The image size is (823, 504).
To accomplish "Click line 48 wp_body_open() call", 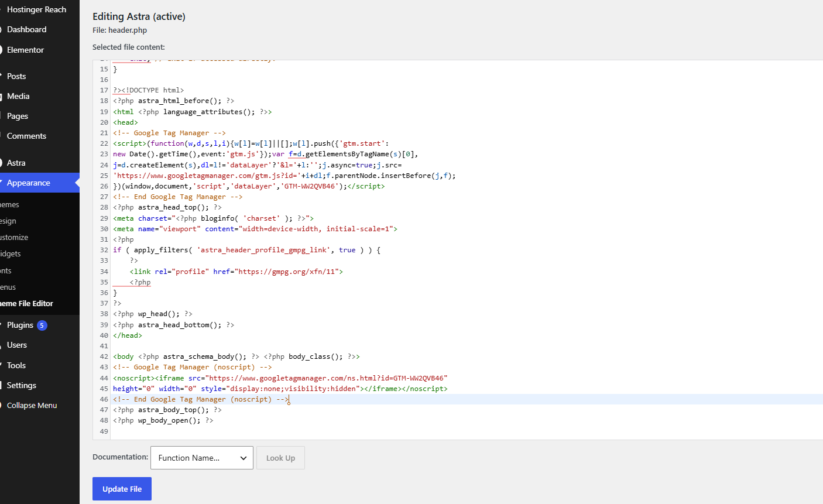I will click(163, 420).
